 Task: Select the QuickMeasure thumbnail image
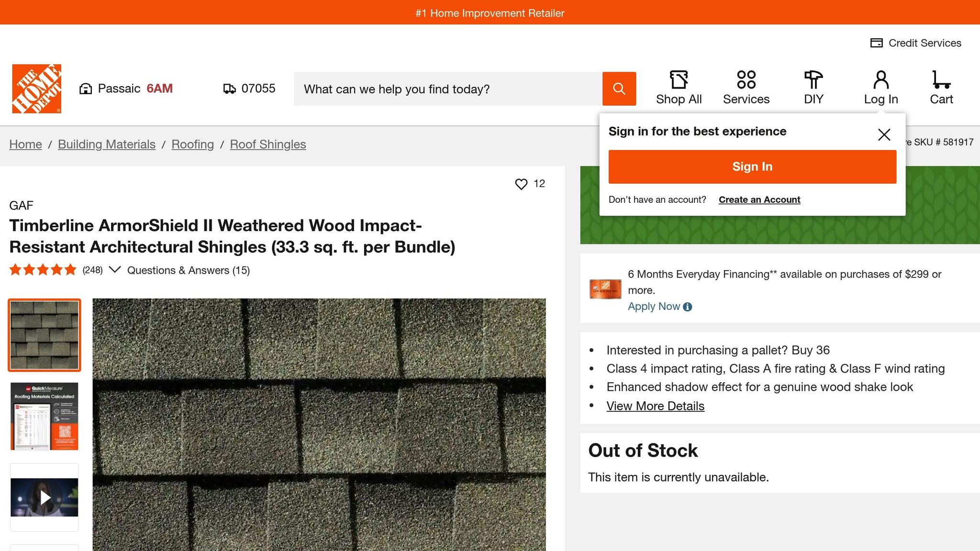tap(45, 416)
